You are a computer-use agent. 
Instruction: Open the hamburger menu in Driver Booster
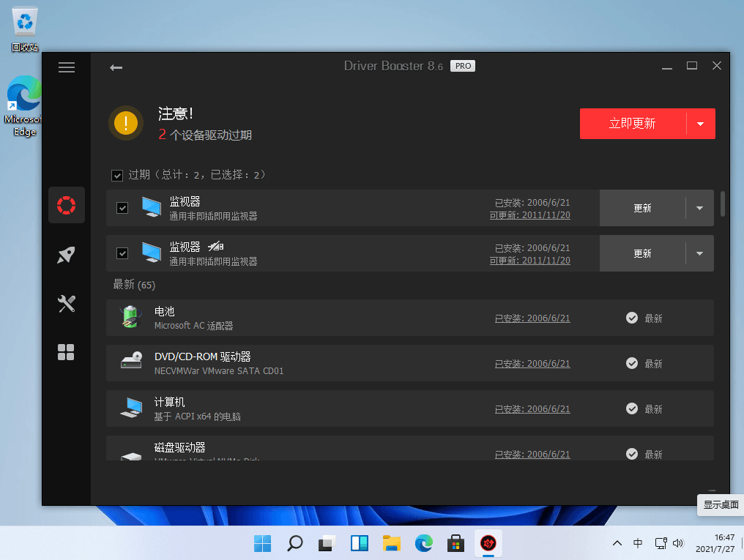tap(67, 67)
